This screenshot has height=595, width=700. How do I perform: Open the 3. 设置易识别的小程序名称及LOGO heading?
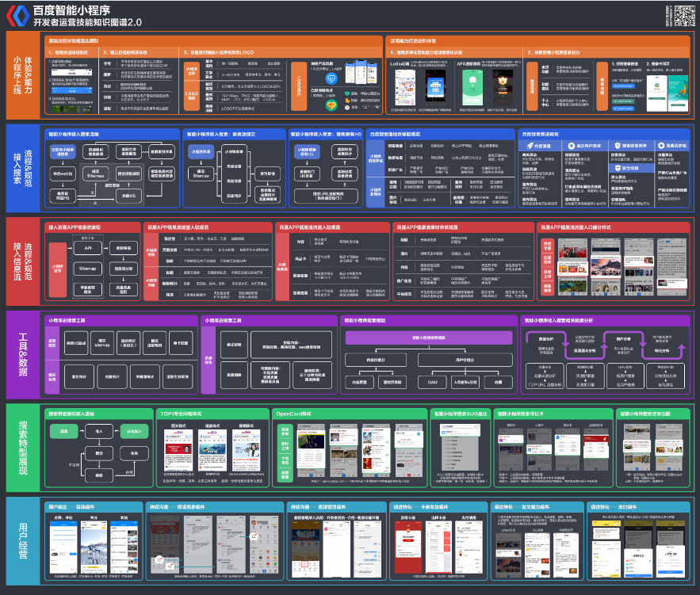[219, 52]
